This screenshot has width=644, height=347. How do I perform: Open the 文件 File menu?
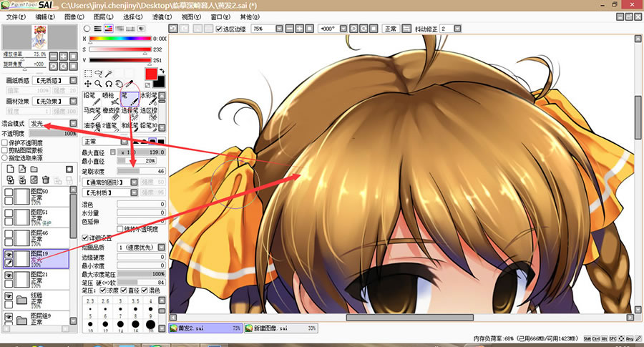(16, 17)
